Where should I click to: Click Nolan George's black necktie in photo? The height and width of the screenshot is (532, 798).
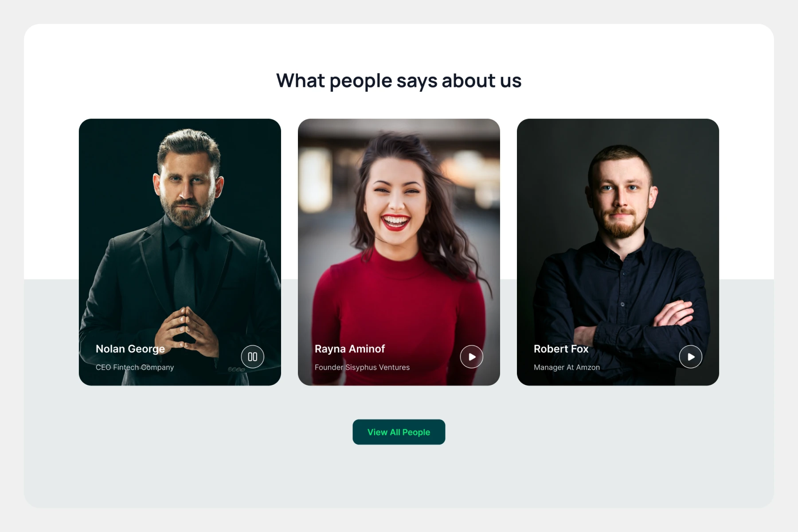click(x=185, y=270)
